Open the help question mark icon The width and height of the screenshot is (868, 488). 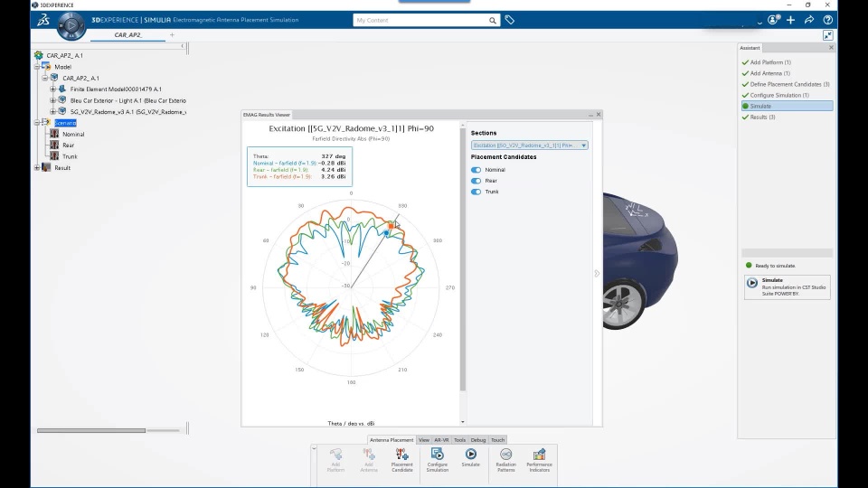pyautogui.click(x=827, y=20)
